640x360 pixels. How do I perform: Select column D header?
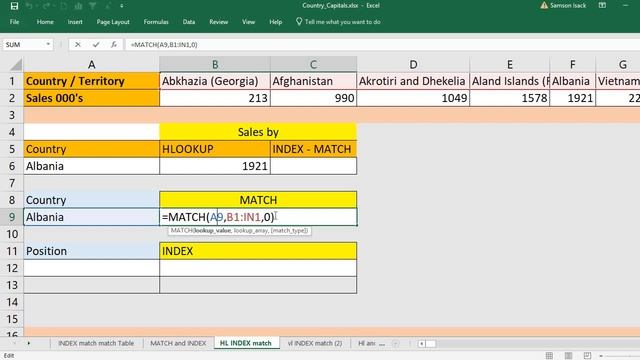[x=413, y=64]
